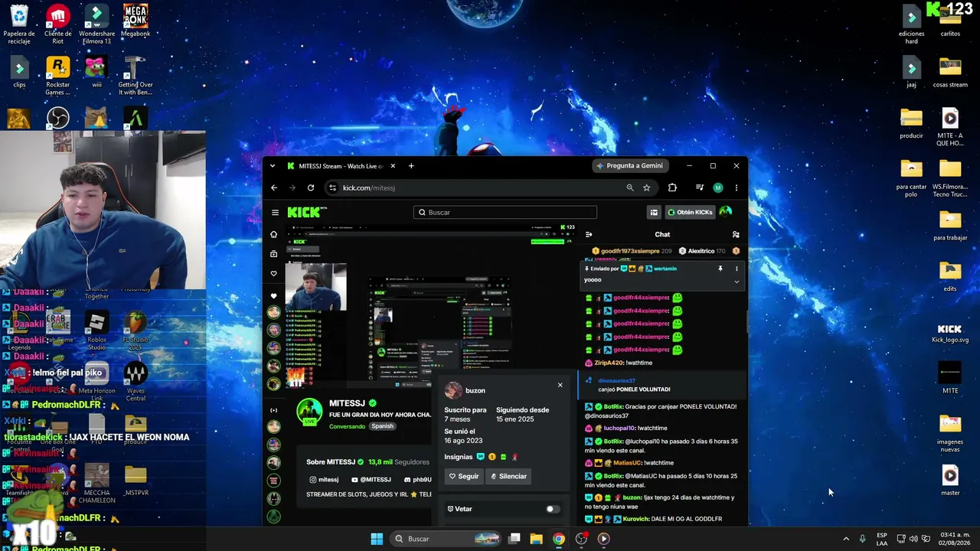Viewport: 980px width, 551px height.
Task: Open File Explorer from the taskbar
Action: pyautogui.click(x=537, y=539)
